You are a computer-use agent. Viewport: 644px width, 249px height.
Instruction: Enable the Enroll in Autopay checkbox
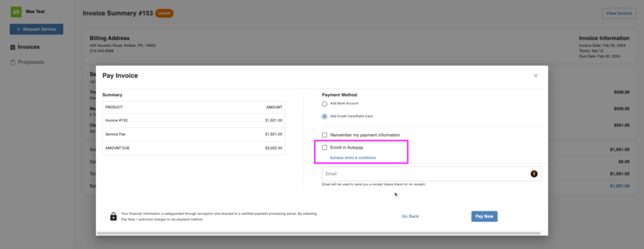pos(324,147)
